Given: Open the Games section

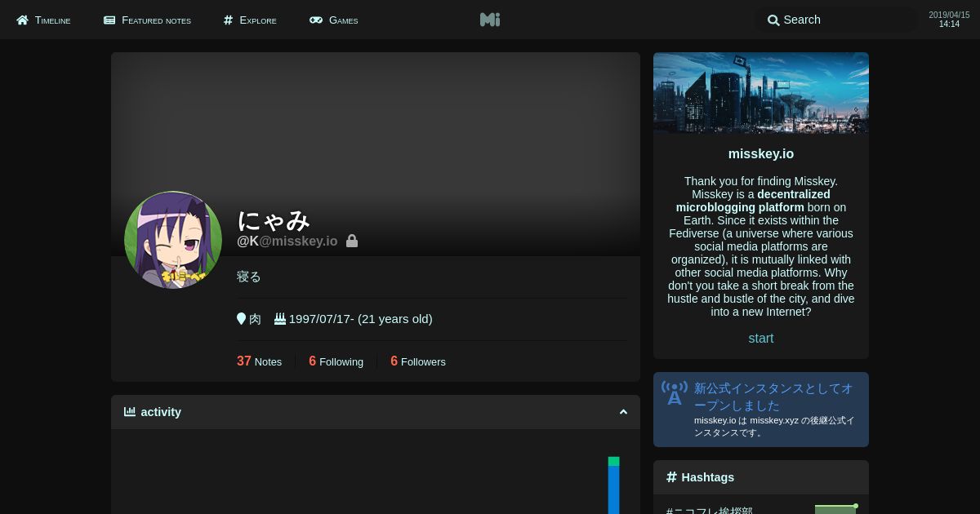Looking at the screenshot, I should point(333,20).
